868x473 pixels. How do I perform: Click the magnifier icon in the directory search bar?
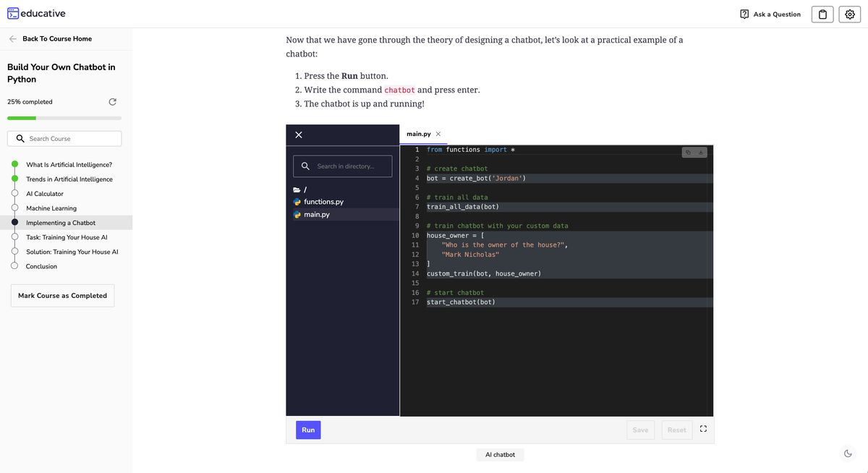click(305, 165)
